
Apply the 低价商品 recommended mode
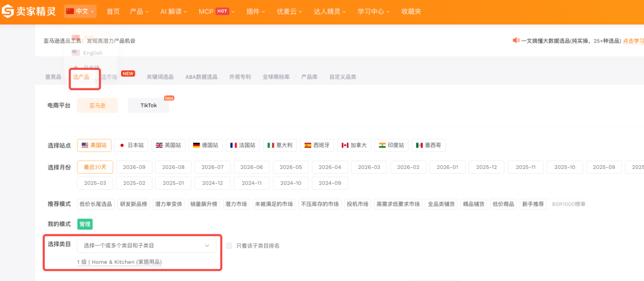(503, 204)
